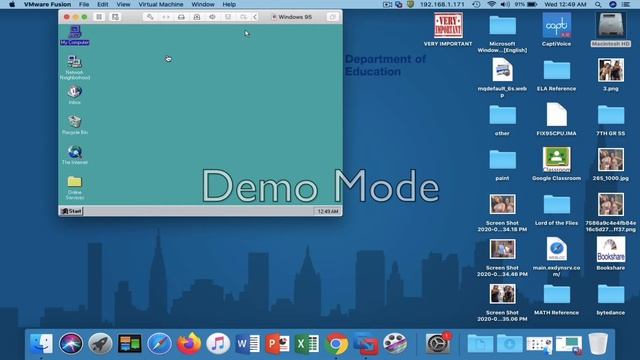This screenshot has height=360, width=640.
Task: Launch Microsoft Word from the Dock
Action: (247, 344)
